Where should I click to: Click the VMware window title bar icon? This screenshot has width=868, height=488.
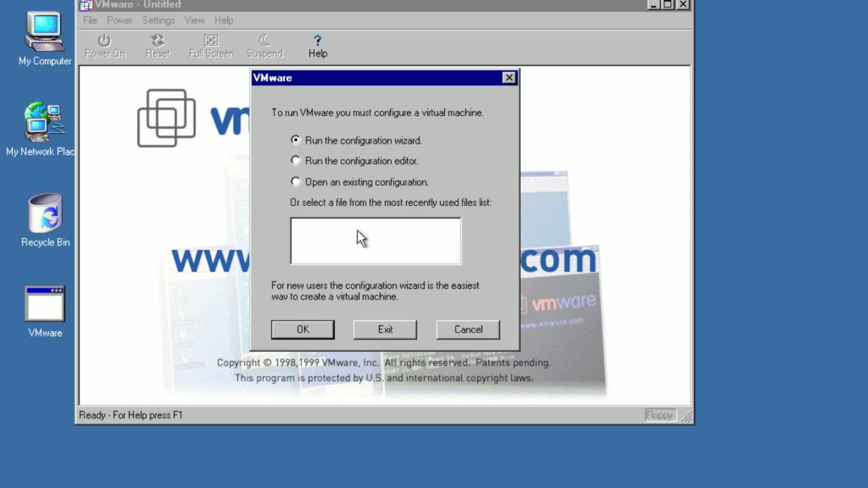86,4
